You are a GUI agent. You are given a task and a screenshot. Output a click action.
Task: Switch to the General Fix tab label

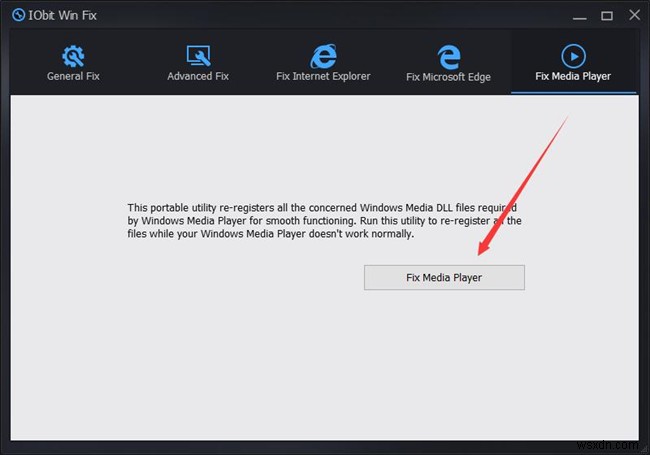click(73, 76)
